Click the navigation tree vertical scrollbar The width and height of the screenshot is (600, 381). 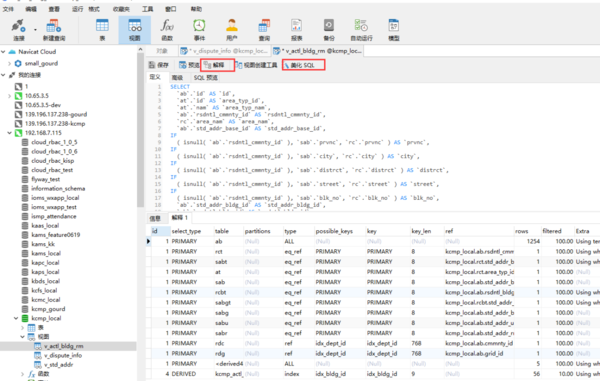point(140,130)
